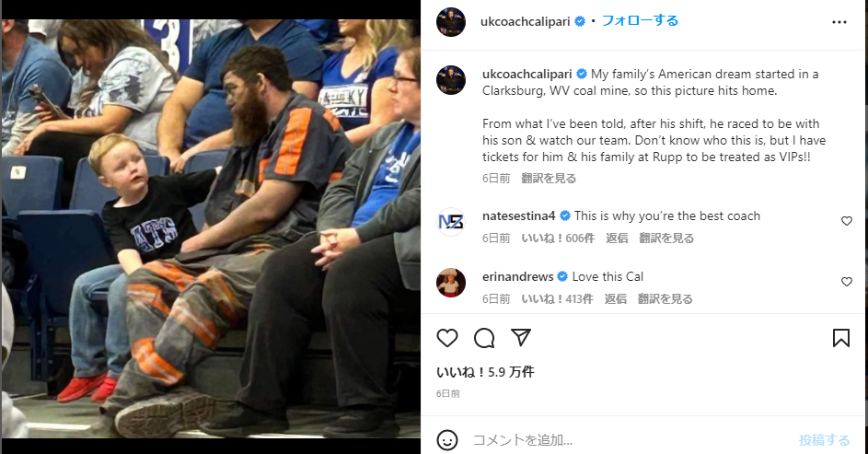Show caption translation with 翻訳を見る

coord(549,179)
